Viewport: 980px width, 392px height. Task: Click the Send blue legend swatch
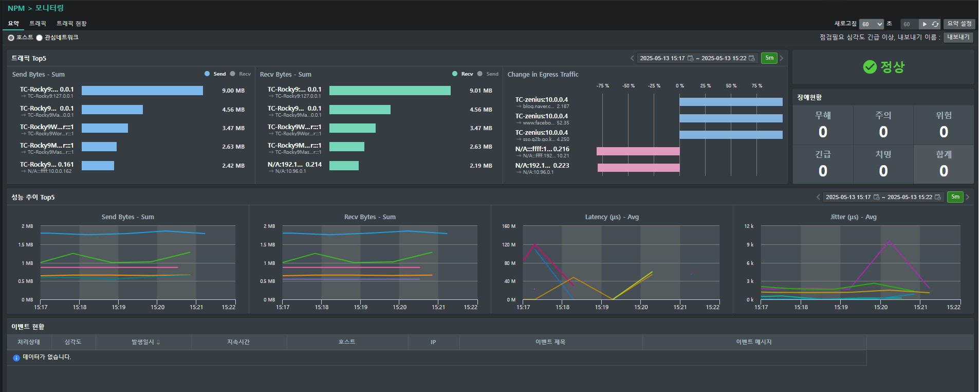click(x=207, y=74)
